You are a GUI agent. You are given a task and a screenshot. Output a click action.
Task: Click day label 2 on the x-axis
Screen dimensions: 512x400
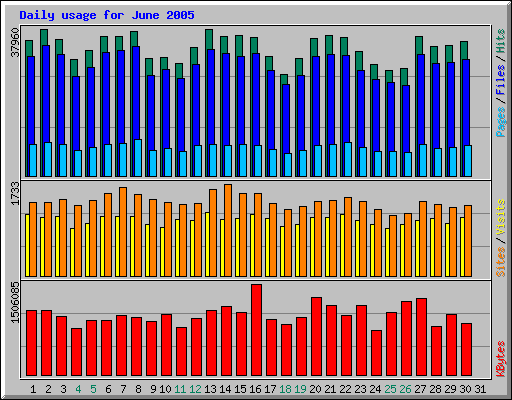click(x=48, y=389)
